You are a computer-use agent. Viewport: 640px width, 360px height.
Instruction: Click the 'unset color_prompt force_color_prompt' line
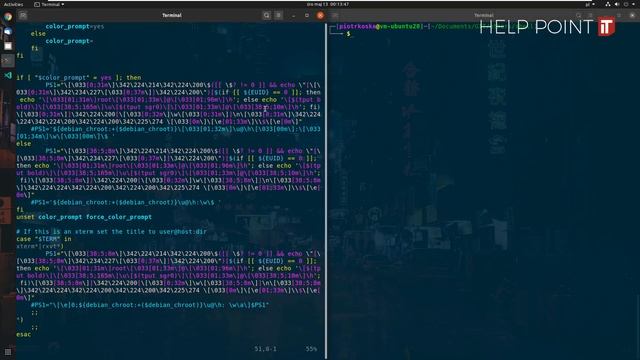click(84, 217)
